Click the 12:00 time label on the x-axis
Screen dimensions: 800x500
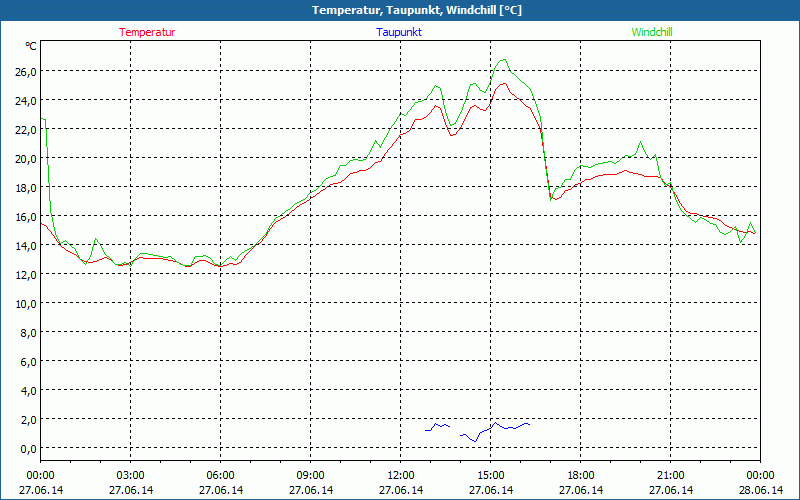coord(401,476)
